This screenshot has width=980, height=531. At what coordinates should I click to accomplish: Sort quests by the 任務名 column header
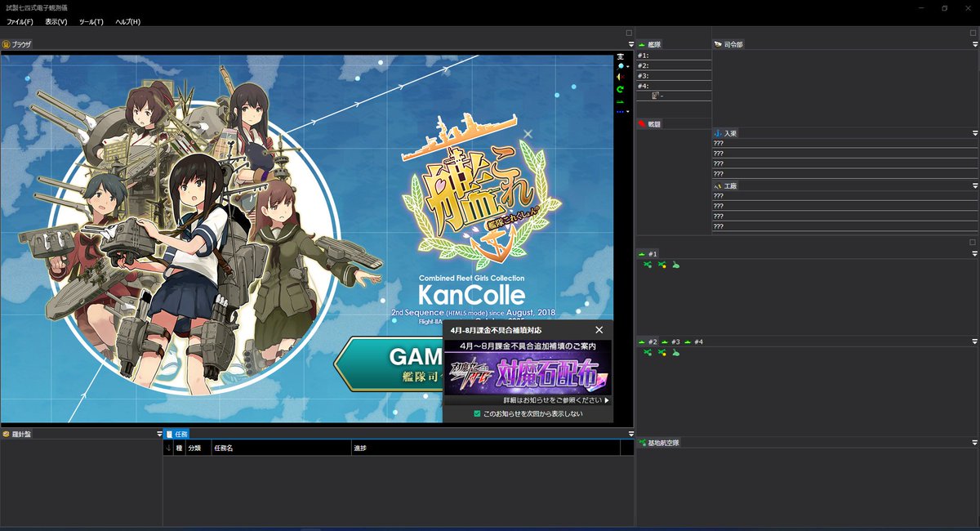281,448
